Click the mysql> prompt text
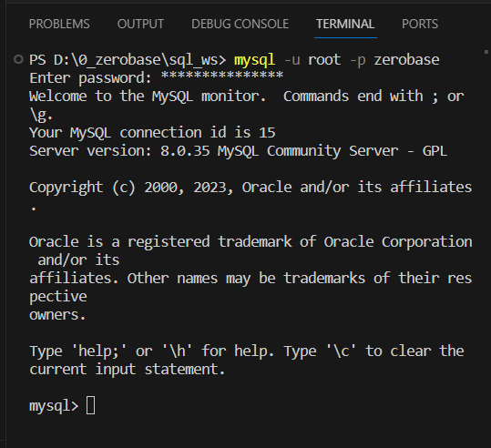 54,406
